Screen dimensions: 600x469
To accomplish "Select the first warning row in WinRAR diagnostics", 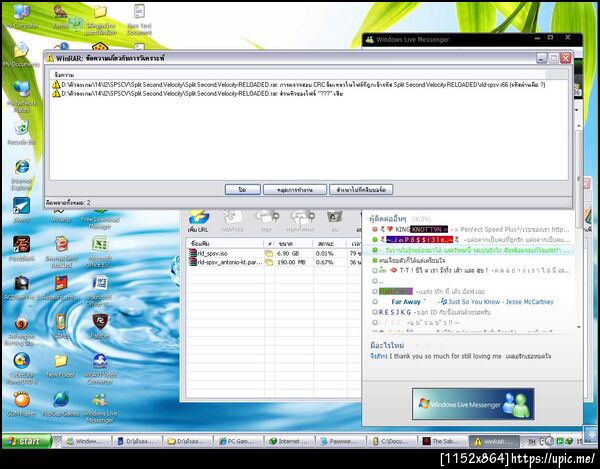I will click(x=298, y=85).
